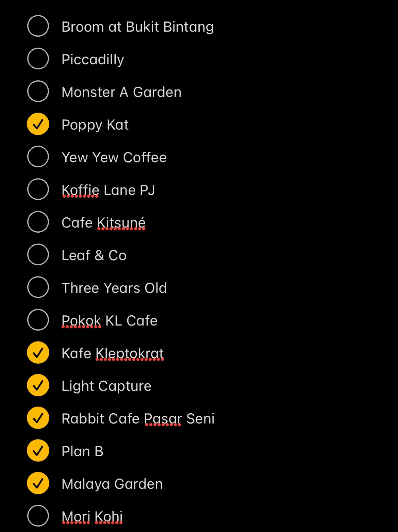The height and width of the screenshot is (532, 398).
Task: Uncheck the Poppy Kat item
Action: (x=38, y=124)
